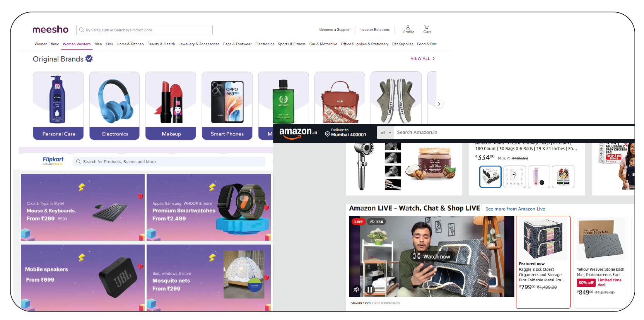Click the Shivam Finds creator name
Viewport: 644px width, 320px height.
click(x=360, y=303)
